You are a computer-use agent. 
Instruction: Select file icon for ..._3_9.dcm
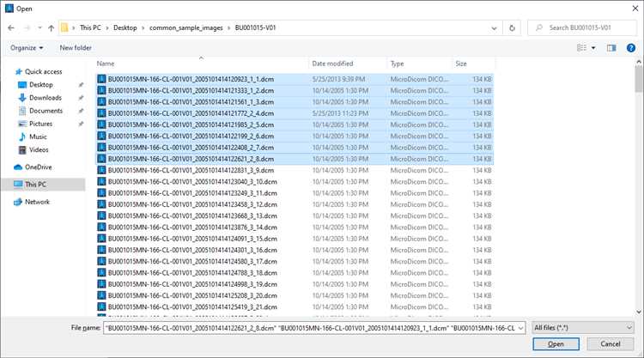click(x=101, y=170)
